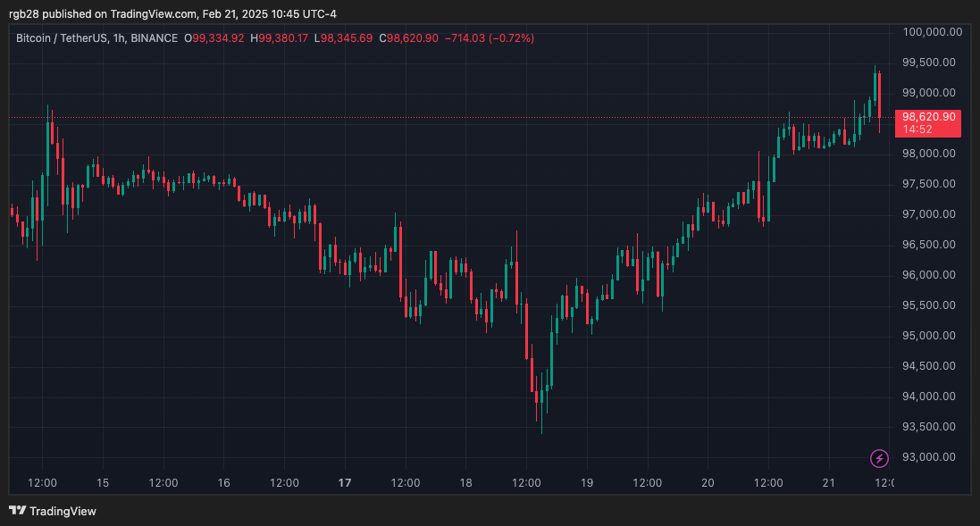Click the high value H99,380.17
The height and width of the screenshot is (526, 980).
point(278,38)
